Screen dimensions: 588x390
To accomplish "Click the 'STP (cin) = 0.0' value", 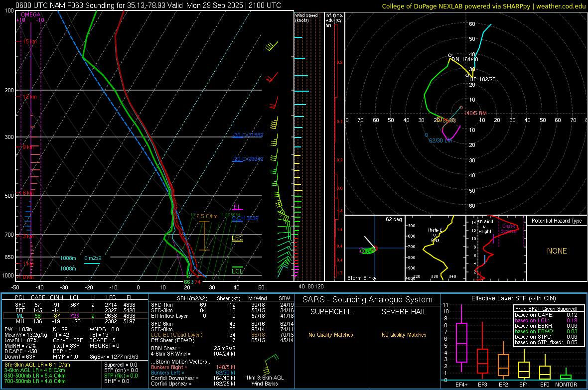I will [121, 370].
